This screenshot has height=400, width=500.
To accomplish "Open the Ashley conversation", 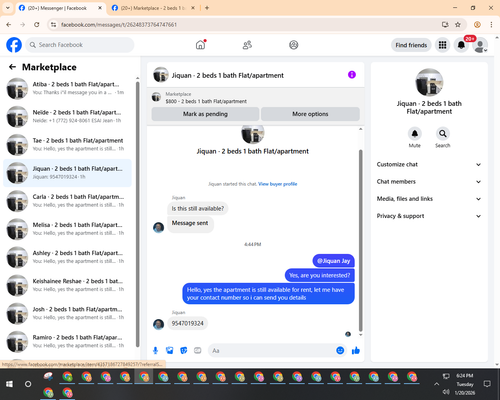I will pyautogui.click(x=68, y=257).
